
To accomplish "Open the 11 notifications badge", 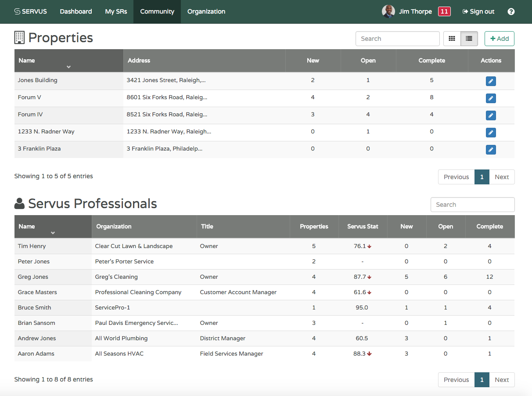I will tap(444, 12).
